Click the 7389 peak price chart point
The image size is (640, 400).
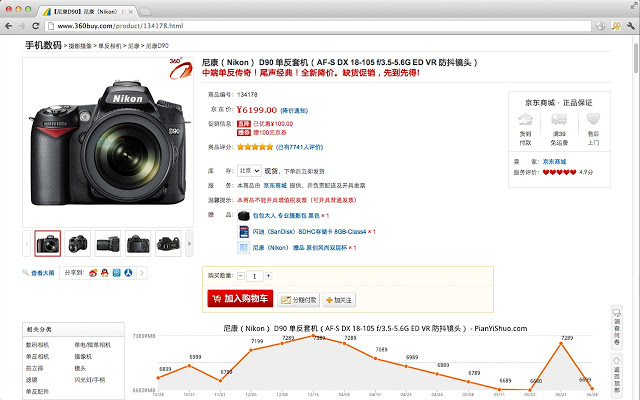click(313, 336)
